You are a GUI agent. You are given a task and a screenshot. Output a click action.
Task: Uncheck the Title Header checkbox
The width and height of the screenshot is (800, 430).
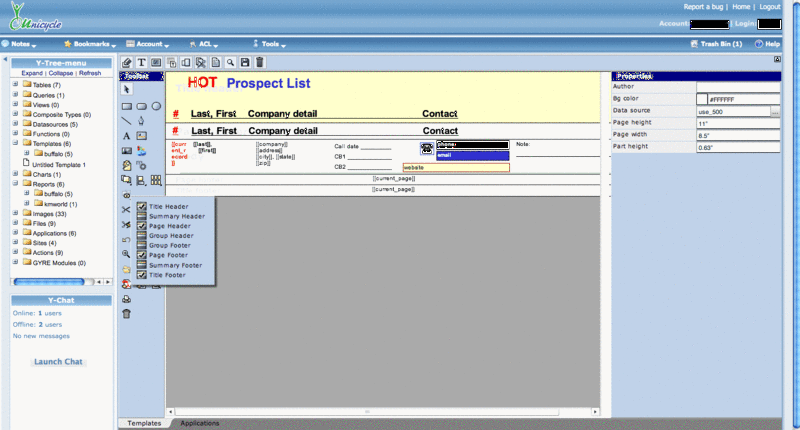coord(142,207)
